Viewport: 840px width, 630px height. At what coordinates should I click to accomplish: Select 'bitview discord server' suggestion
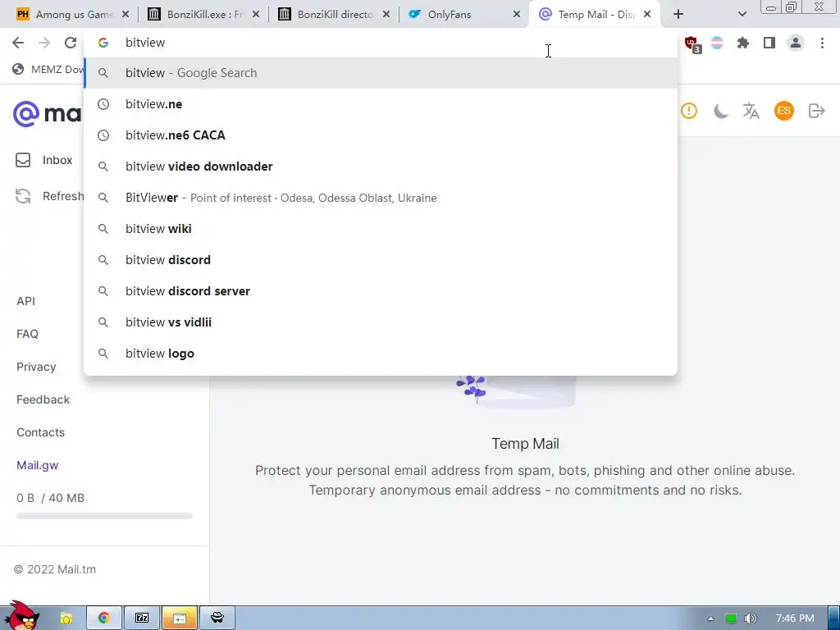381,291
